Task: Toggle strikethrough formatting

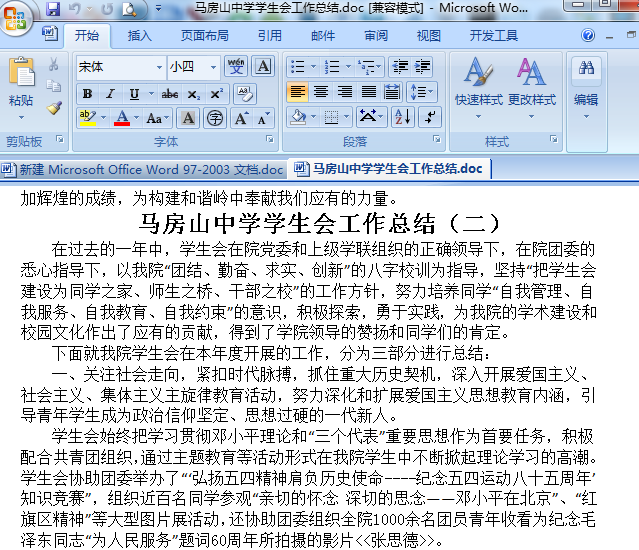Action: click(170, 94)
